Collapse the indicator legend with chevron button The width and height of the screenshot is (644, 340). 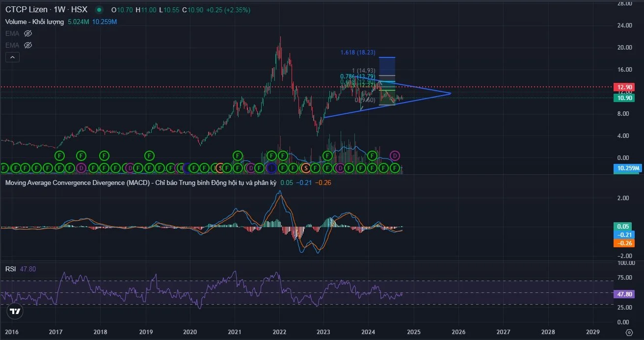(12, 57)
